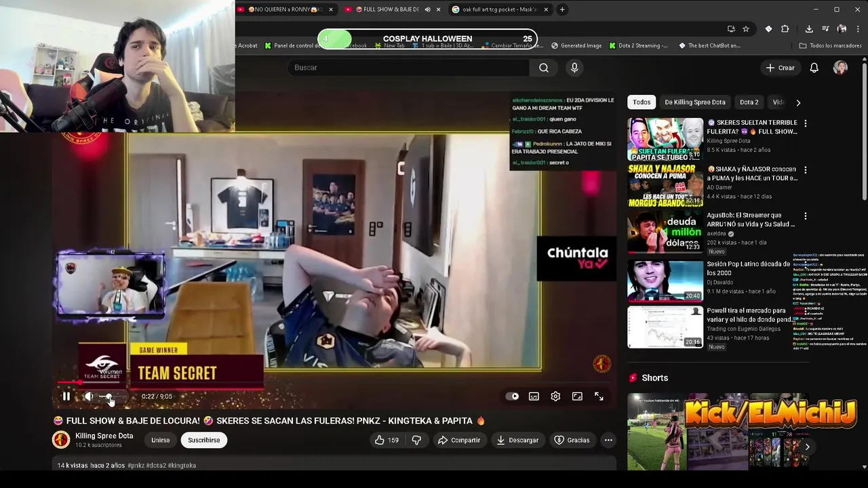The height and width of the screenshot is (488, 868).
Task: Click the Unirse button
Action: coord(161,440)
